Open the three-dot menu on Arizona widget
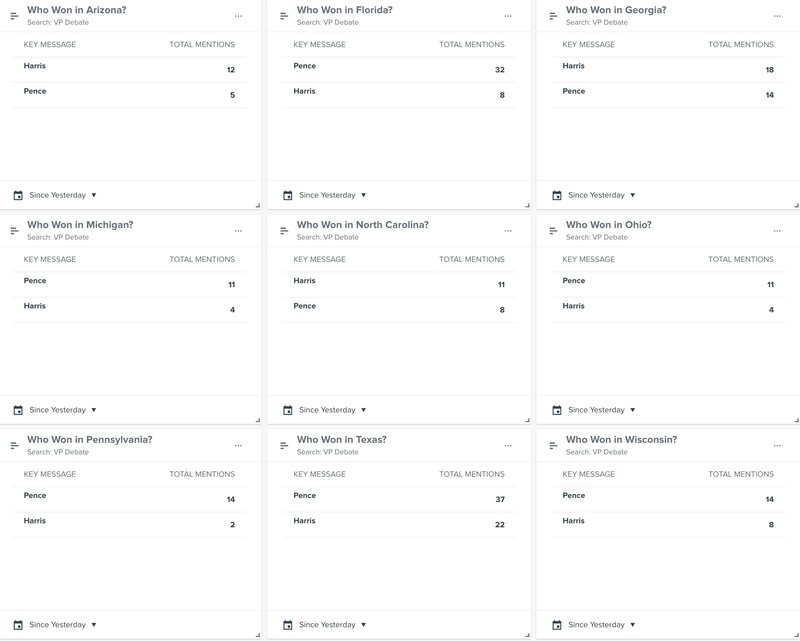 tap(238, 16)
